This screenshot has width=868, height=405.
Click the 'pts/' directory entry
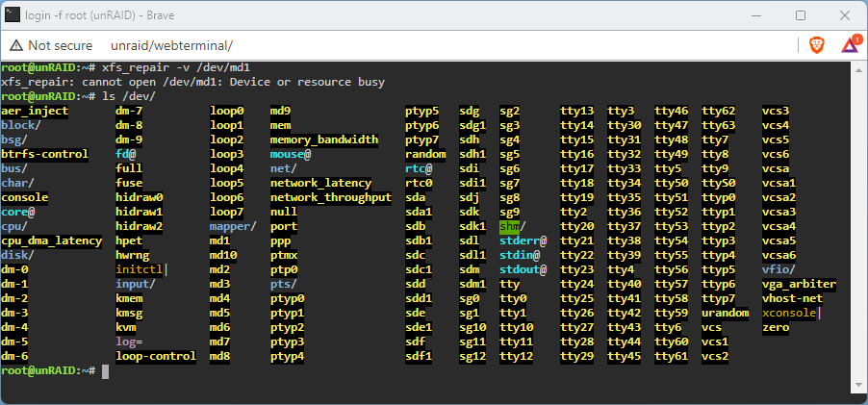tap(284, 284)
